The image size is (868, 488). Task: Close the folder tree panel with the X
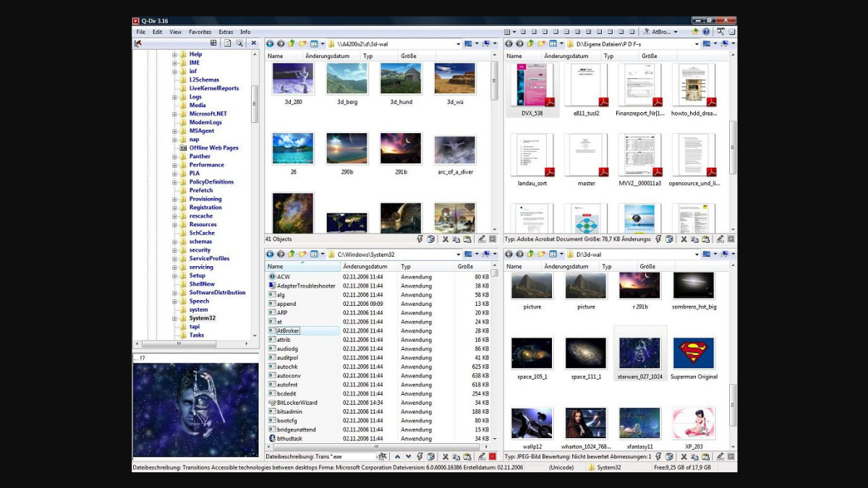pyautogui.click(x=253, y=43)
